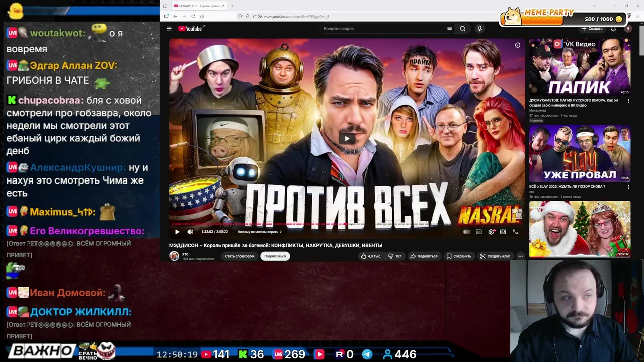
Task: Expand chapter 'Никому не можем верить'
Action: pos(260,232)
